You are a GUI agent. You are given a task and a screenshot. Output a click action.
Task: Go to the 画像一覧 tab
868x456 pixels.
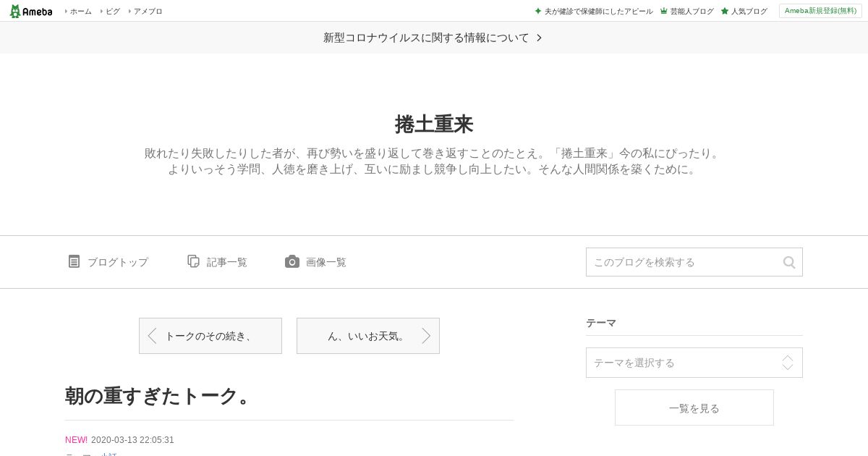point(326,262)
